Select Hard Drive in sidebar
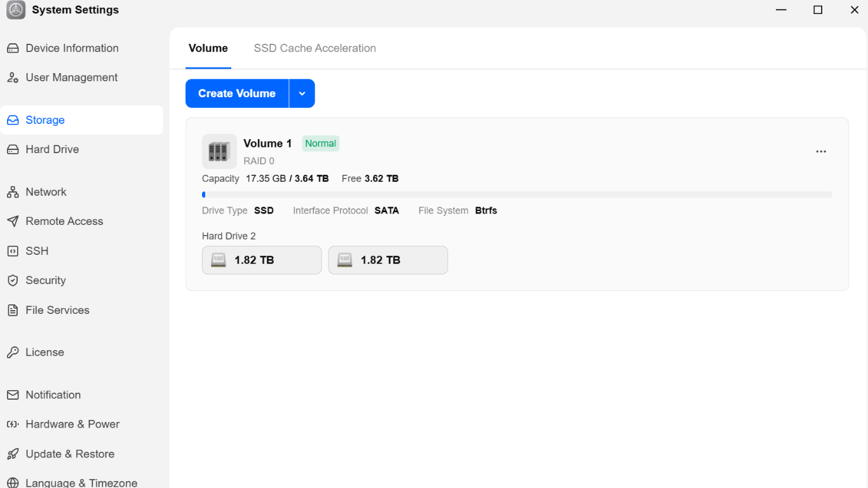 pos(81,149)
